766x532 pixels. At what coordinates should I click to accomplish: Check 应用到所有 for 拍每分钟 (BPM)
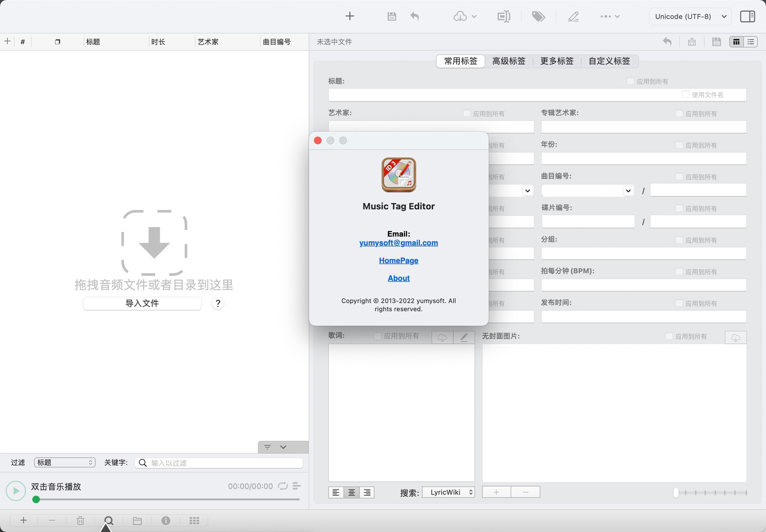pyautogui.click(x=679, y=271)
